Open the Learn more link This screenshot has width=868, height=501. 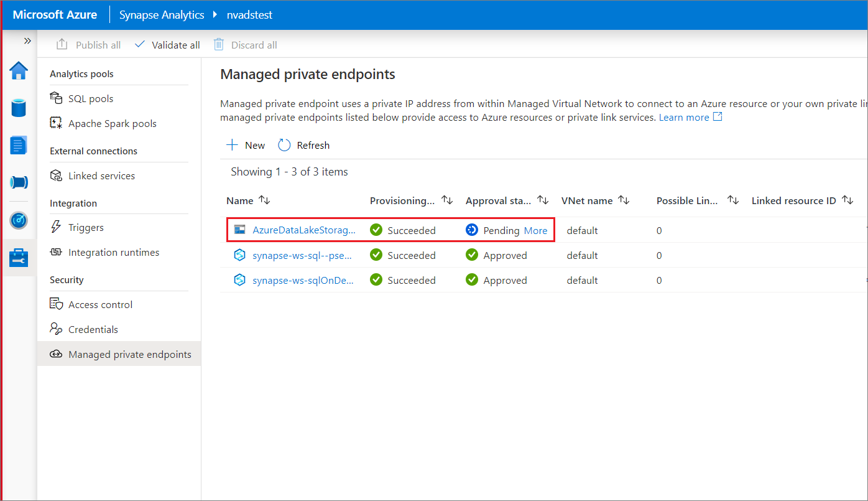pyautogui.click(x=684, y=117)
